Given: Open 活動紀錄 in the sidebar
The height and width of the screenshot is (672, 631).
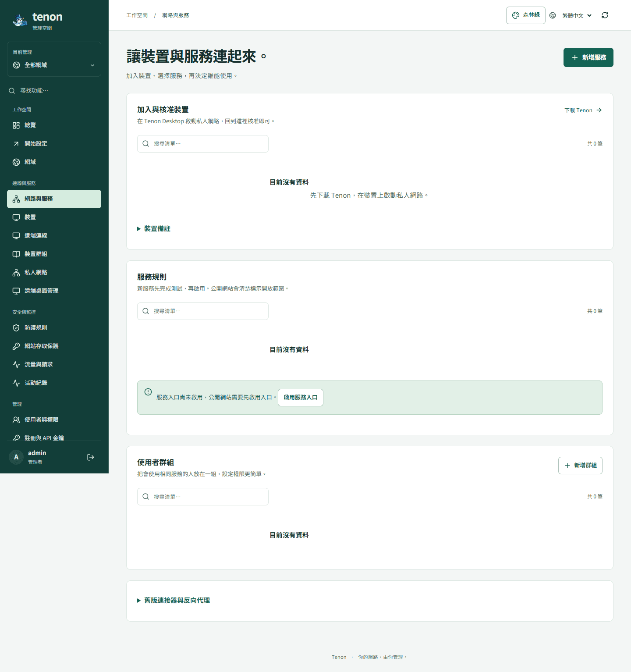Looking at the screenshot, I should tap(54, 383).
